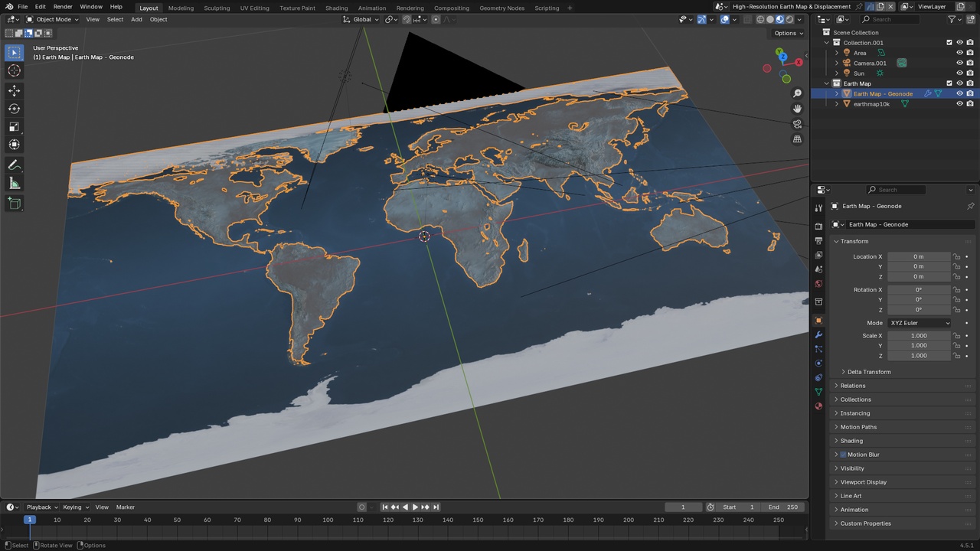This screenshot has height=551, width=980.
Task: Jump to the last frame
Action: (x=436, y=507)
